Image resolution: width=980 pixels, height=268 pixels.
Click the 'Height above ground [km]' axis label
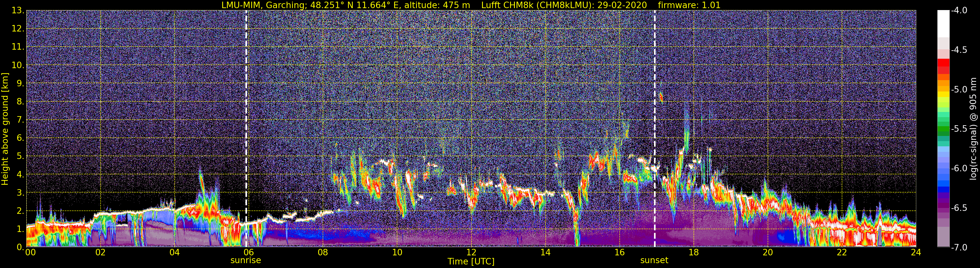(5, 129)
